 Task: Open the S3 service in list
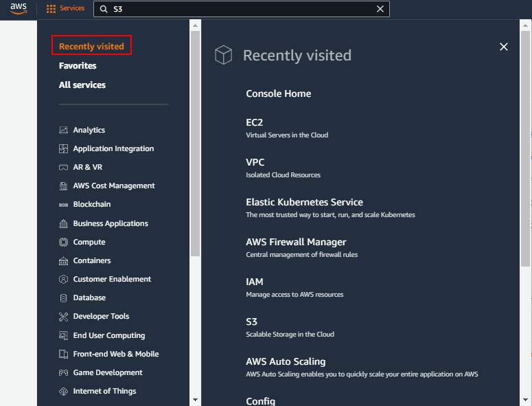[251, 322]
